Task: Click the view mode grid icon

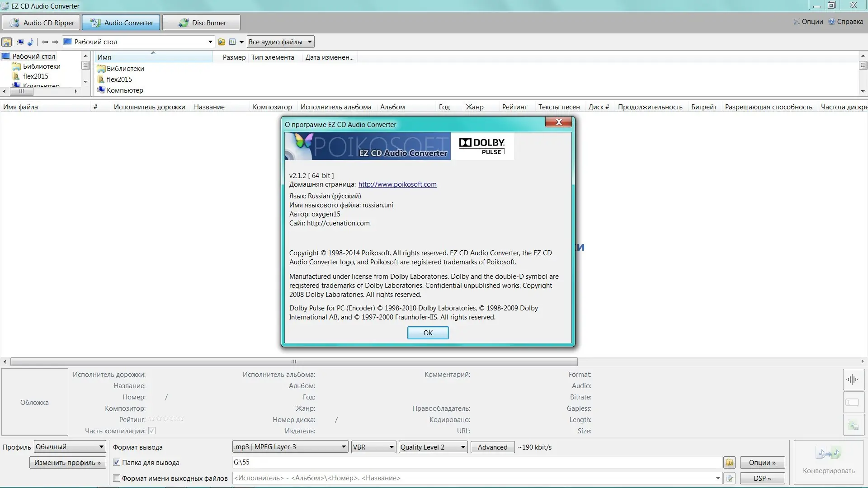Action: pyautogui.click(x=232, y=42)
